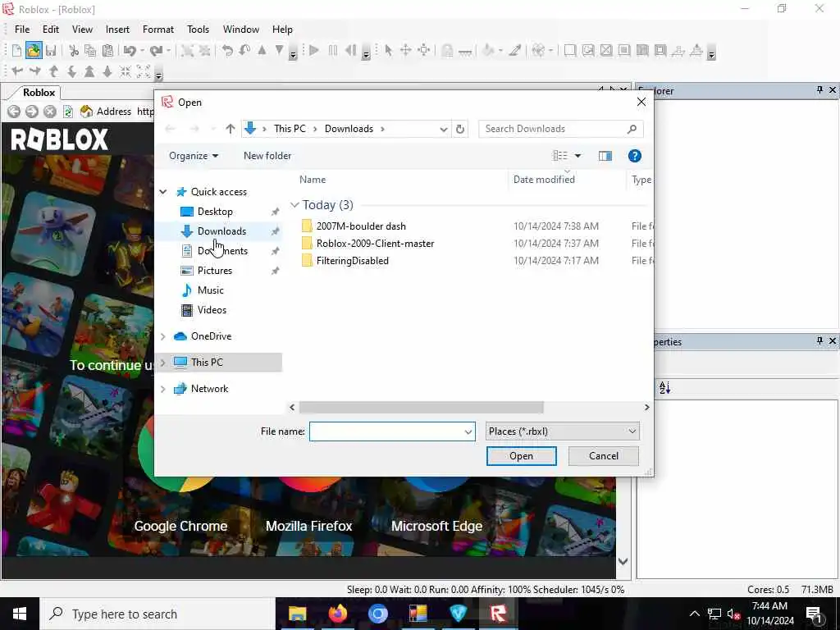The image size is (840, 630).
Task: Open the Insert menu
Action: [117, 30]
